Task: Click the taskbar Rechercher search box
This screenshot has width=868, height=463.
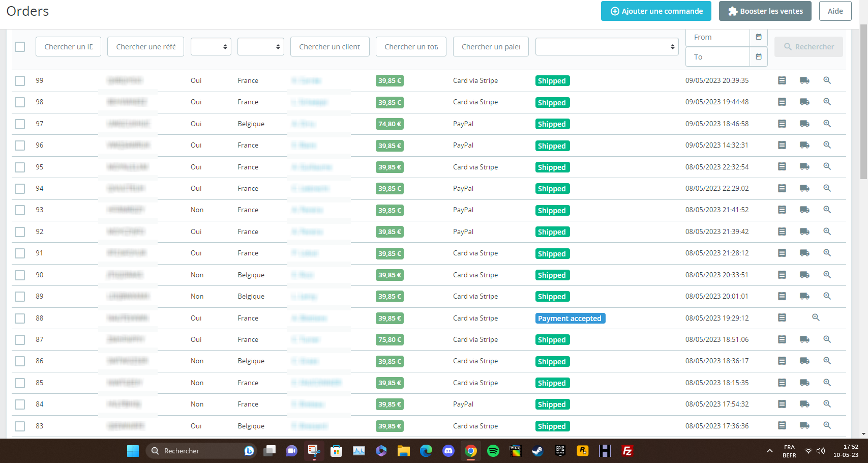Action: [x=201, y=451]
